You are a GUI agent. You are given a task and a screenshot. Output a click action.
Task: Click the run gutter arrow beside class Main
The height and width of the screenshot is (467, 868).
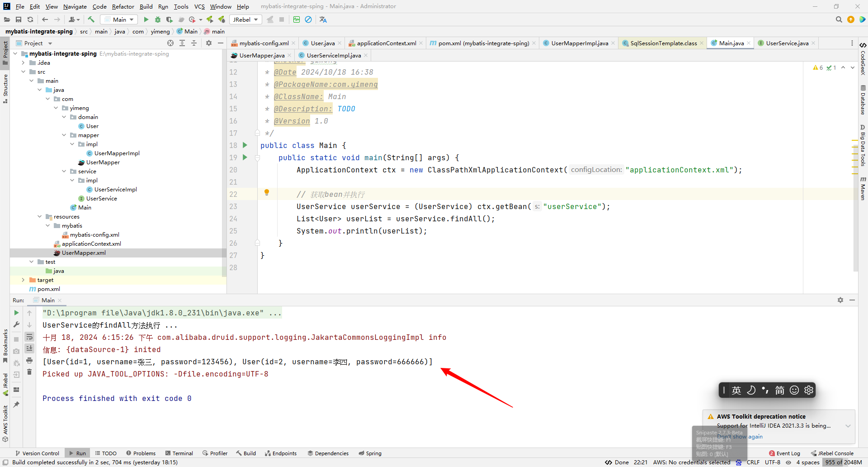click(x=245, y=145)
